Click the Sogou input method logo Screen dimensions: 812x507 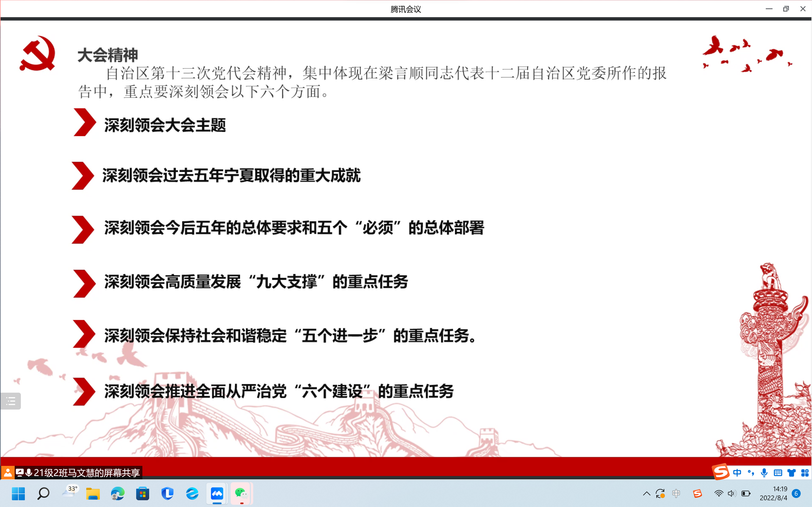coord(721,472)
